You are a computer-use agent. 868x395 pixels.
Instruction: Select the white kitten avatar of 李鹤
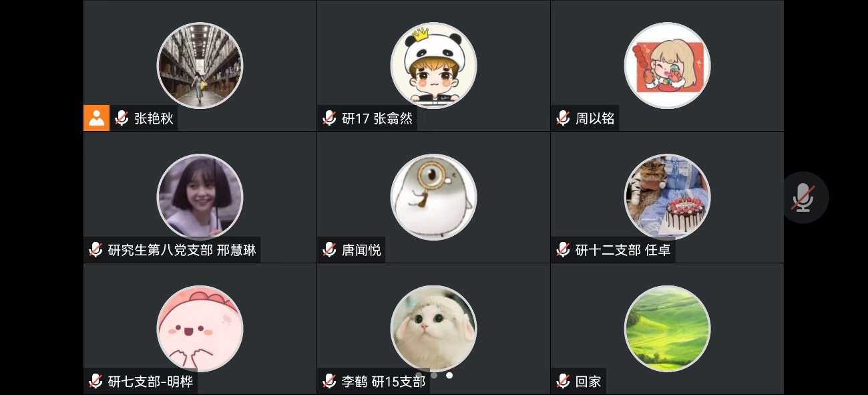pos(433,329)
